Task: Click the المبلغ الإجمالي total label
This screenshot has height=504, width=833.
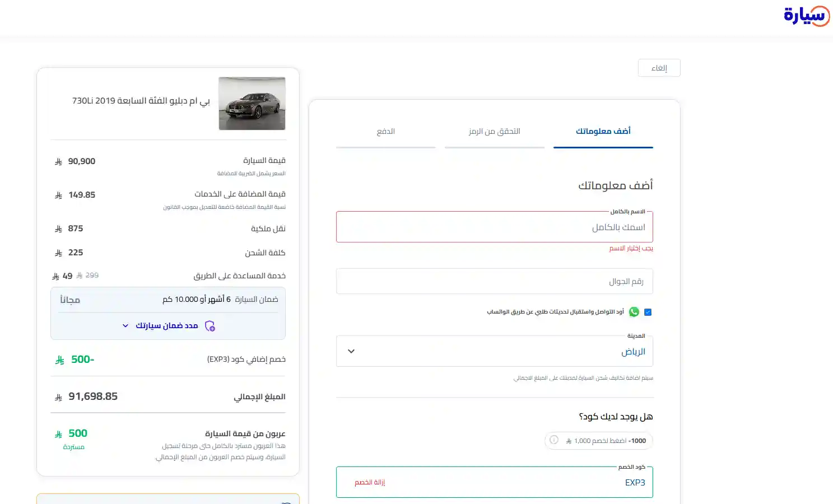Action: (x=259, y=397)
